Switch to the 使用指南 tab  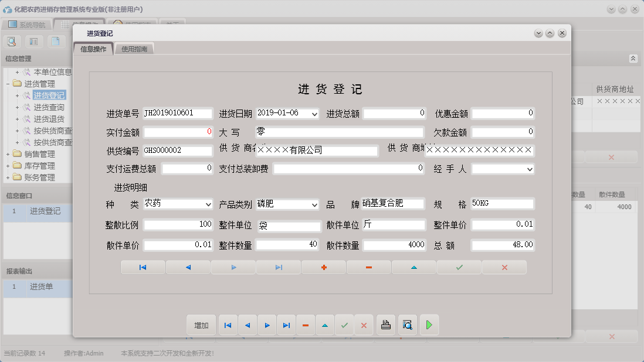(x=134, y=49)
